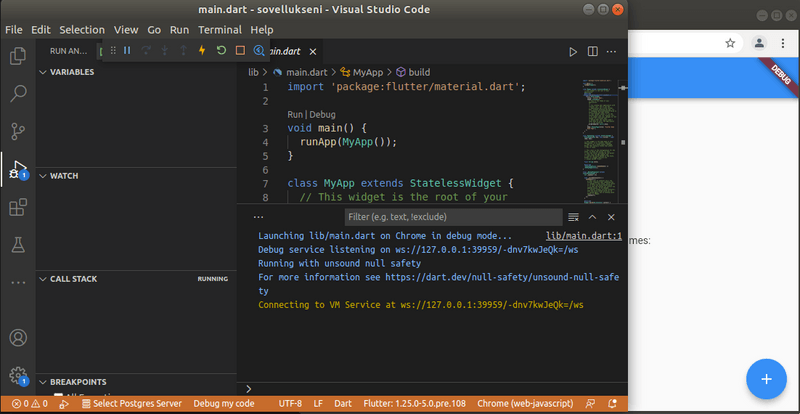Open the Test flask view

[18, 245]
